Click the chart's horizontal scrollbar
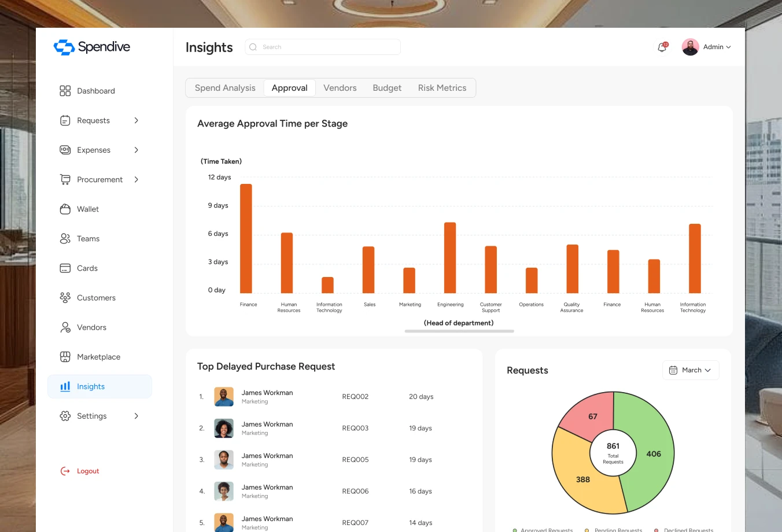782x532 pixels. pyautogui.click(x=459, y=331)
